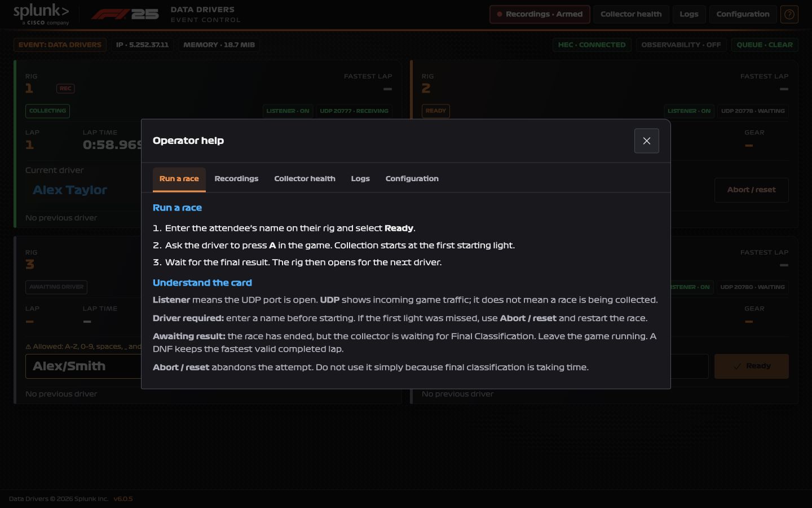Image resolution: width=812 pixels, height=508 pixels.
Task: Switch to Run a race help tab
Action: [179, 179]
